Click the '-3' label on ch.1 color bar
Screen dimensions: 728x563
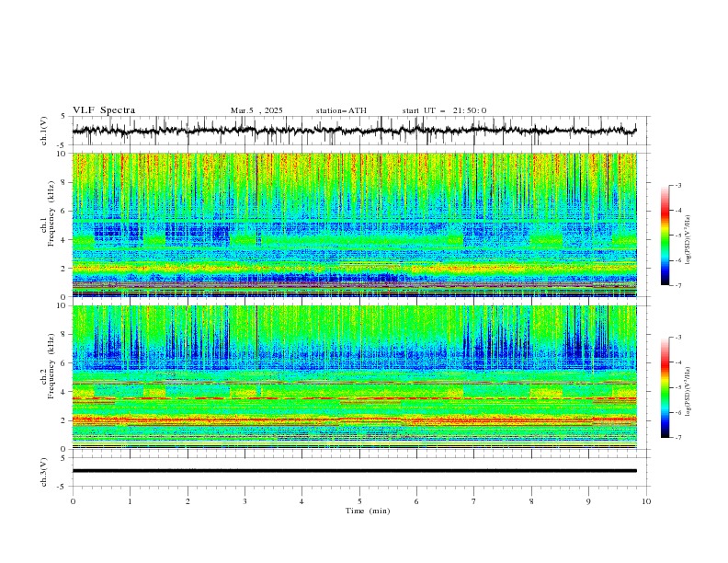(677, 185)
